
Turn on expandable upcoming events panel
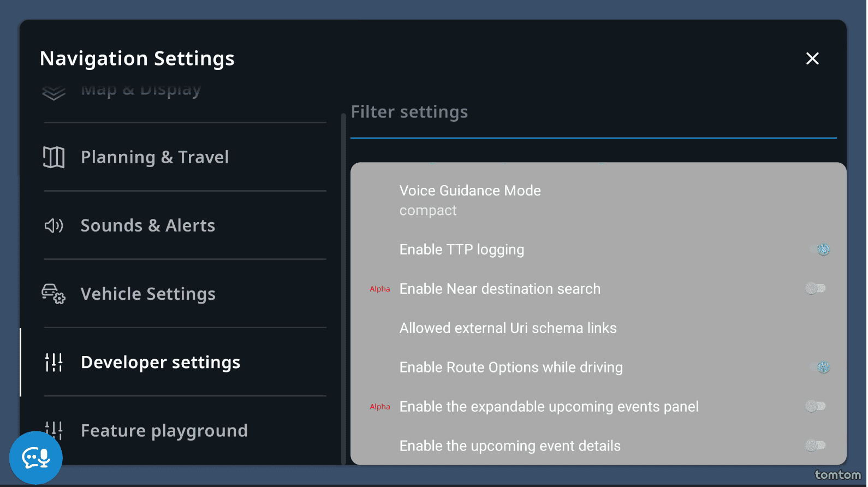[x=816, y=406]
